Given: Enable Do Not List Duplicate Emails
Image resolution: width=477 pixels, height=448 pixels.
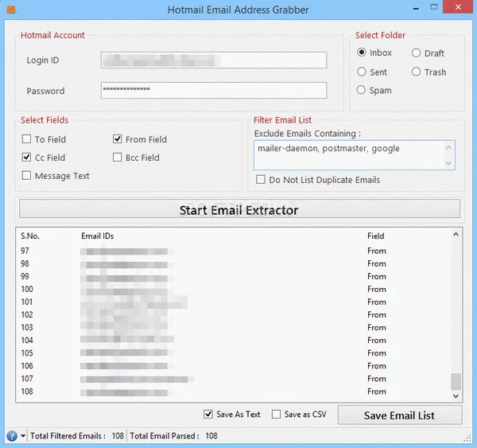Looking at the screenshot, I should (261, 180).
